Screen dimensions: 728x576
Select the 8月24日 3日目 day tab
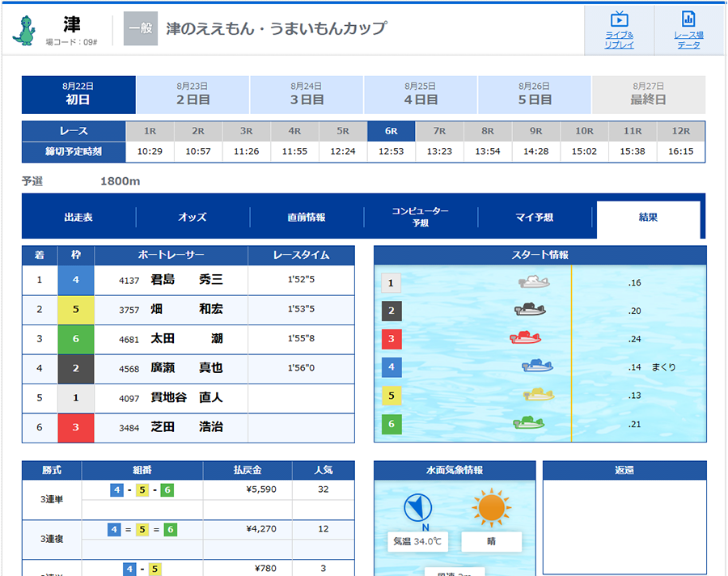307,95
